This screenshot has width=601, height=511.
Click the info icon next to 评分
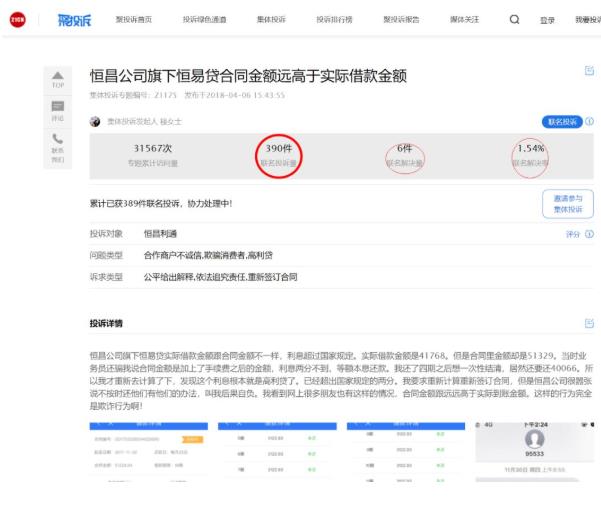coord(590,234)
